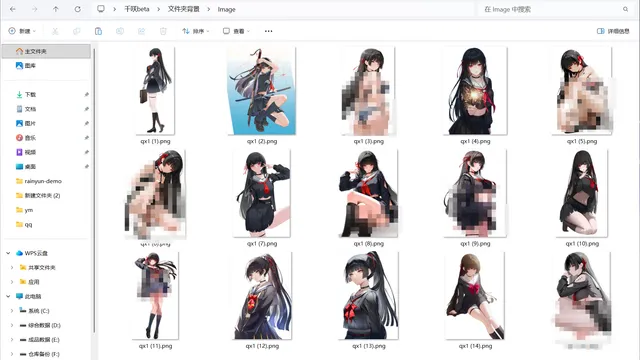The image size is (640, 360).
Task: Expand the 系统 (C:) drive node
Action: (12, 311)
